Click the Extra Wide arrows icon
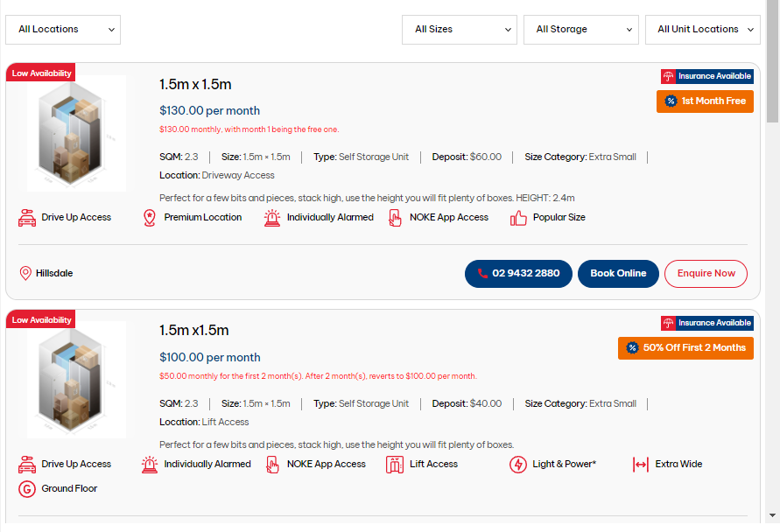Image resolution: width=780 pixels, height=532 pixels. pos(641,465)
